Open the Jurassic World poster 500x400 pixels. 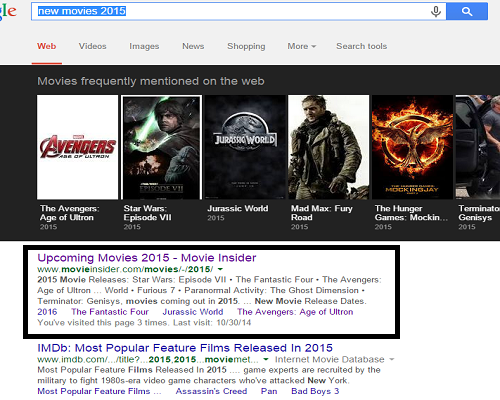pyautogui.click(x=245, y=147)
